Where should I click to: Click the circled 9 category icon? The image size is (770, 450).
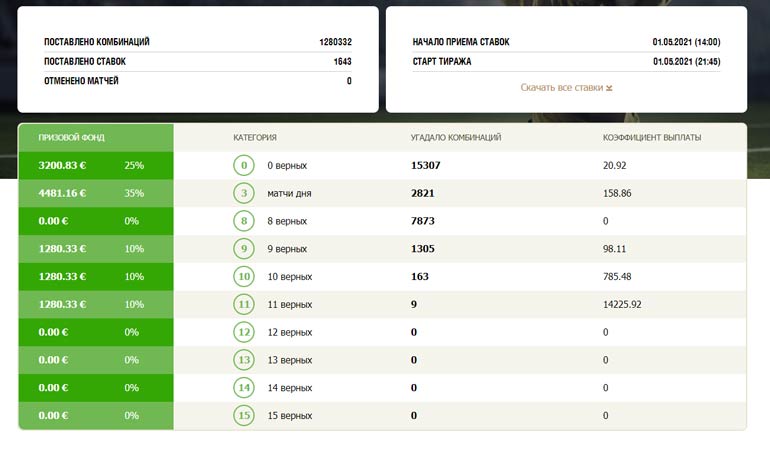244,249
